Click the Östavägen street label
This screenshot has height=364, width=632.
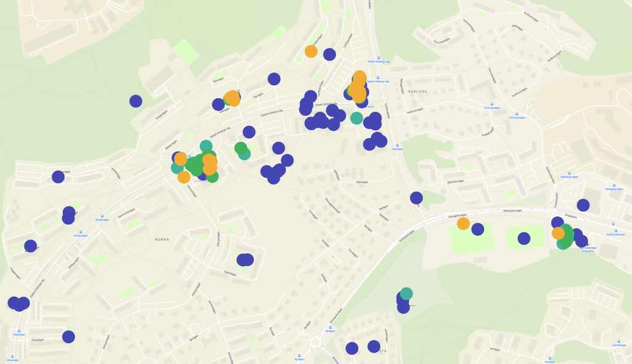(38, 340)
